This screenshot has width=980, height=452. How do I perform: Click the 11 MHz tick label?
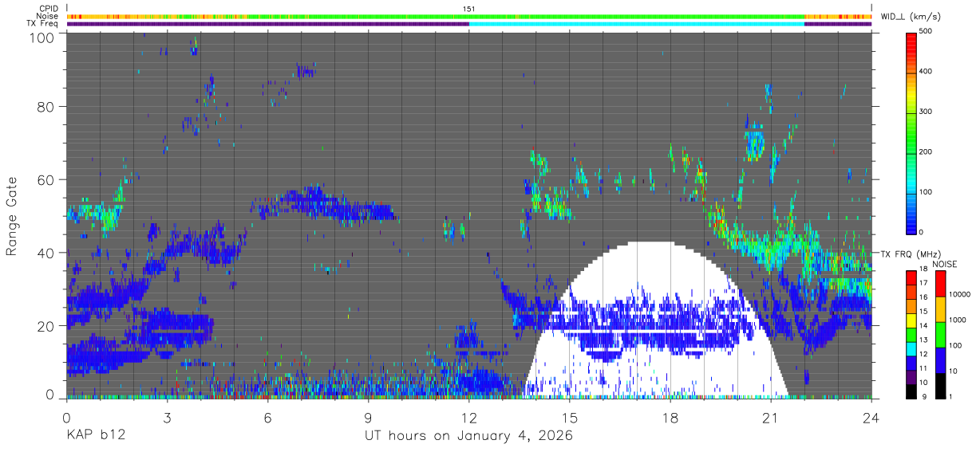point(922,368)
